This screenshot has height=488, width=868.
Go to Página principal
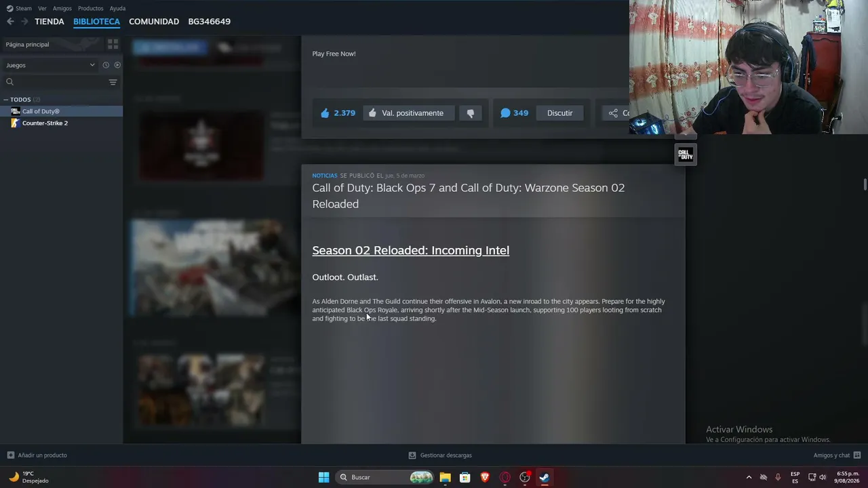[x=28, y=45]
